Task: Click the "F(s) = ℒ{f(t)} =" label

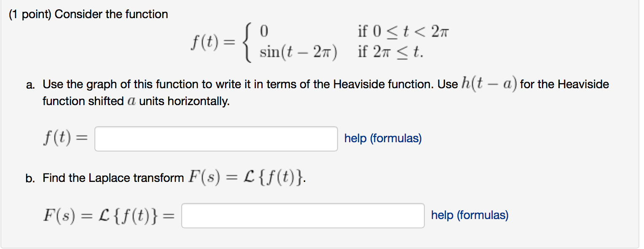Action: 109,216
